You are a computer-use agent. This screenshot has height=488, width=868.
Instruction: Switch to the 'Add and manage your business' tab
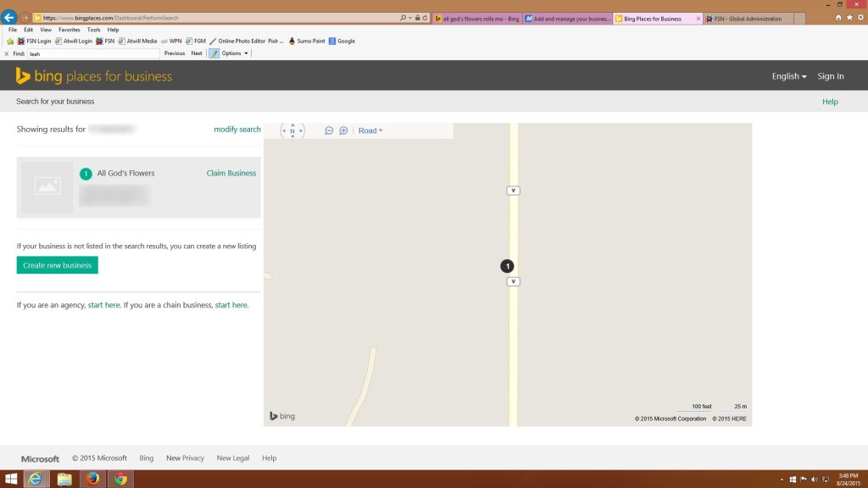coord(568,19)
